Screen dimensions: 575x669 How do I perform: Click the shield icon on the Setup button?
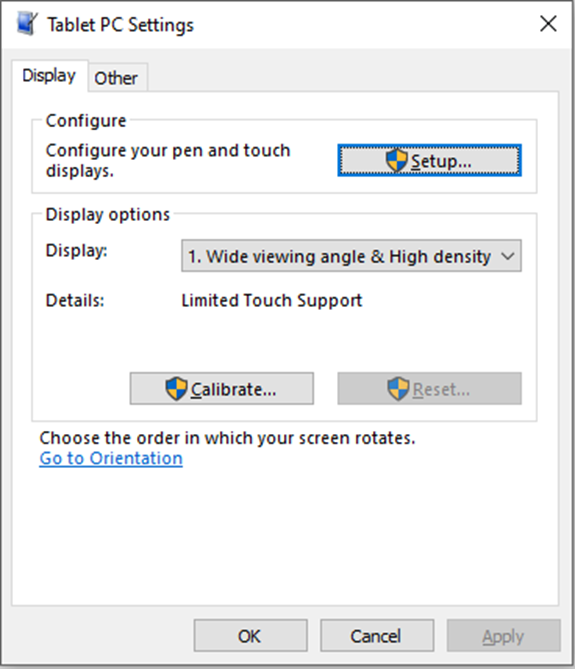coord(396,160)
